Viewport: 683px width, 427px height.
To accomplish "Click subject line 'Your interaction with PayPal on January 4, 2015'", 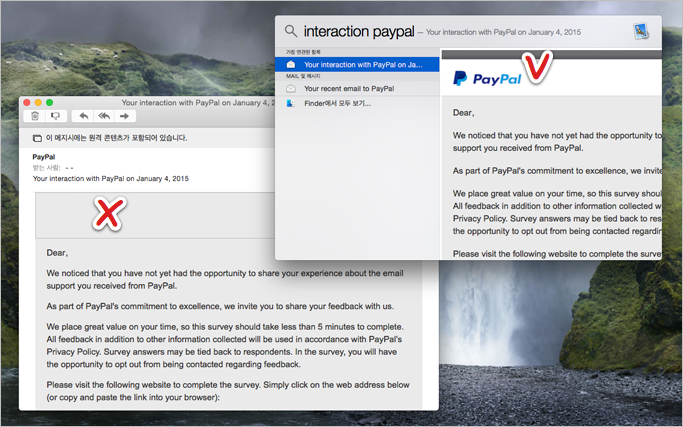I will click(x=111, y=179).
